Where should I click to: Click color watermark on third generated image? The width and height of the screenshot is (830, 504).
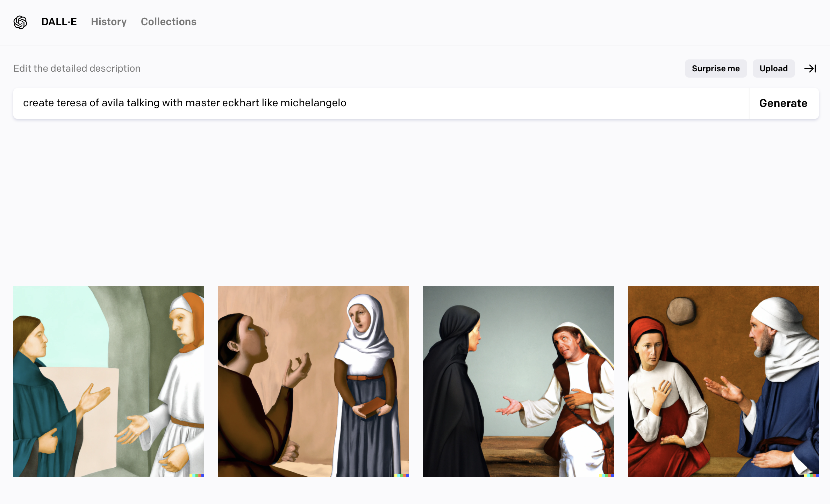(x=607, y=475)
